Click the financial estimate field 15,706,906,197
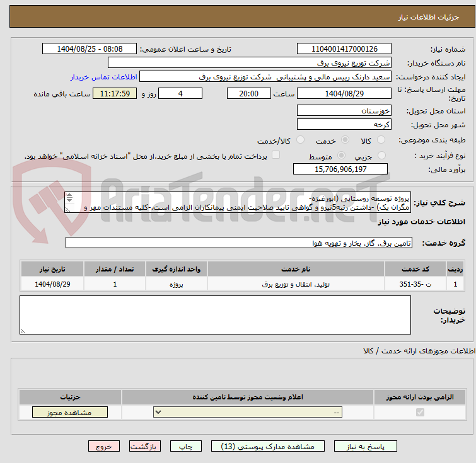Viewport: 476px width, 463px height. tap(340, 169)
